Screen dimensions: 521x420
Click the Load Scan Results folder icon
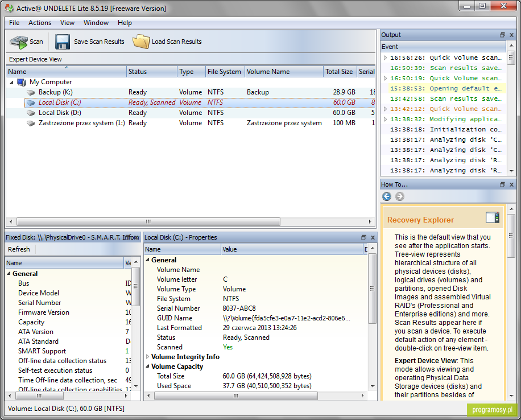(141, 42)
